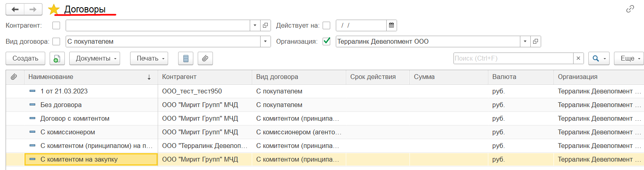This screenshot has width=644, height=170.
Task: Sort by the Валюта column header
Action: (521, 77)
